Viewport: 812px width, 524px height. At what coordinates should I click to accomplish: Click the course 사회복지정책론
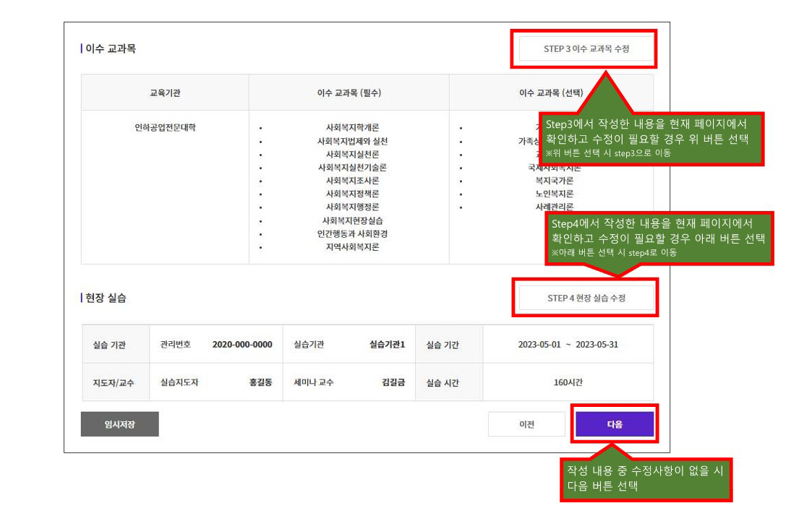click(x=352, y=194)
